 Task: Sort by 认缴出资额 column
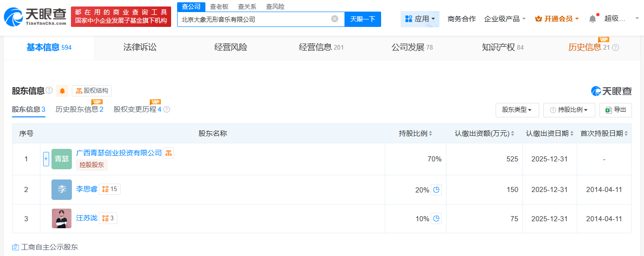pyautogui.click(x=485, y=134)
